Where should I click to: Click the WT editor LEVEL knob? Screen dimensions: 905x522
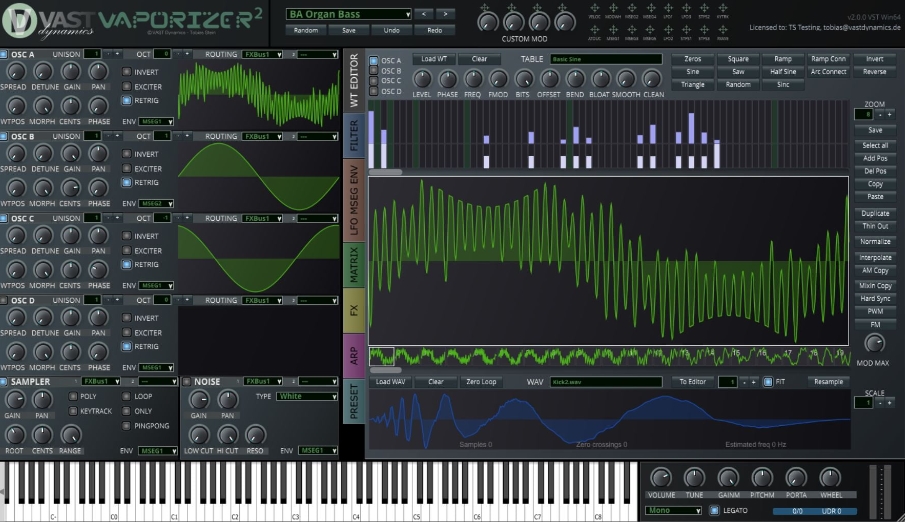(422, 79)
